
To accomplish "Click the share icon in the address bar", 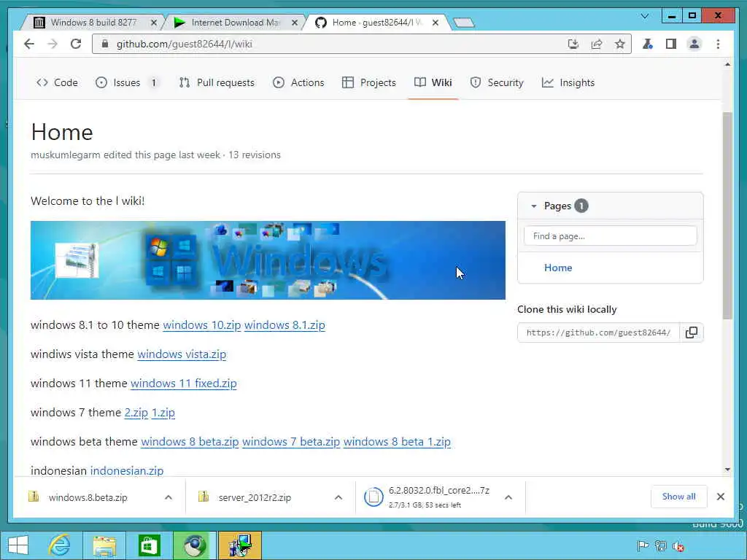I will (x=597, y=44).
